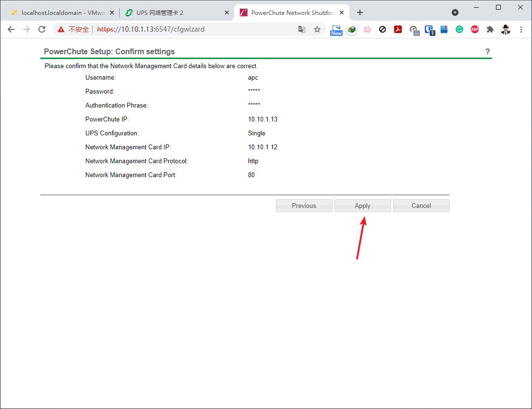Open the AdBlock Plus extension
Screen dimensions: 532x409
[x=474, y=29]
